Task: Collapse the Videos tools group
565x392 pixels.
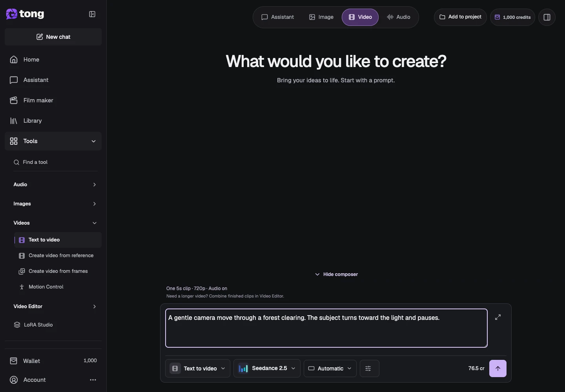Action: coord(55,223)
